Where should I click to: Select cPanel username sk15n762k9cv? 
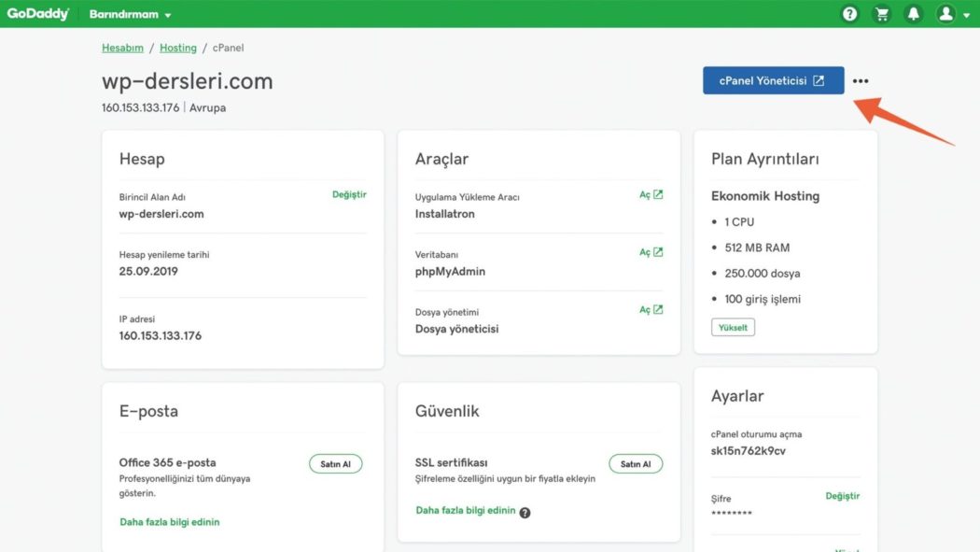pos(749,451)
